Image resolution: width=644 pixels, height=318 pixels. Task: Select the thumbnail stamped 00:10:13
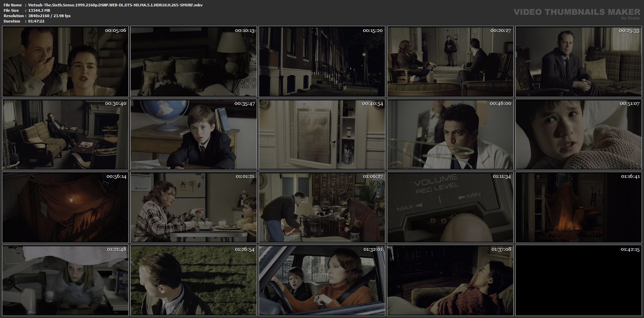pyautogui.click(x=194, y=62)
